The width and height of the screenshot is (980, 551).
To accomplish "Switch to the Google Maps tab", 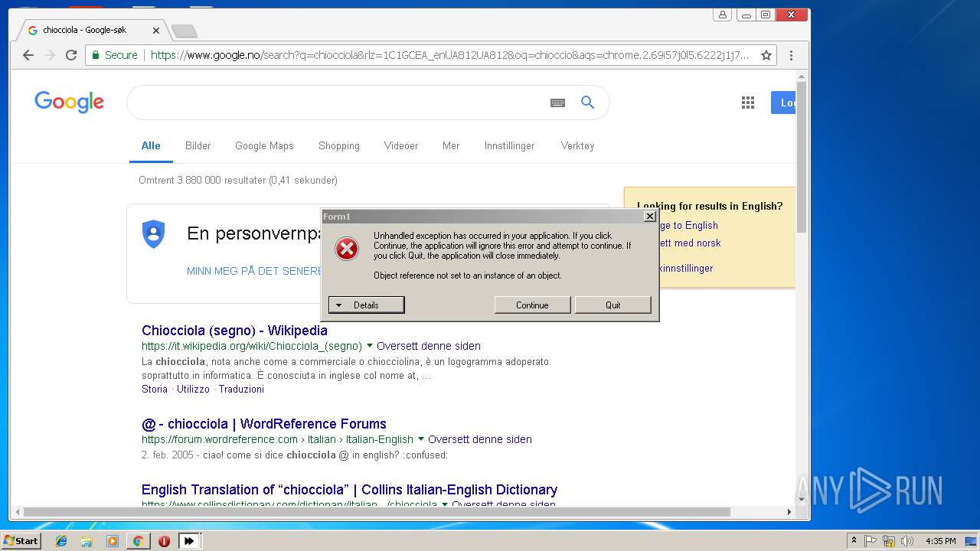I will [x=264, y=145].
